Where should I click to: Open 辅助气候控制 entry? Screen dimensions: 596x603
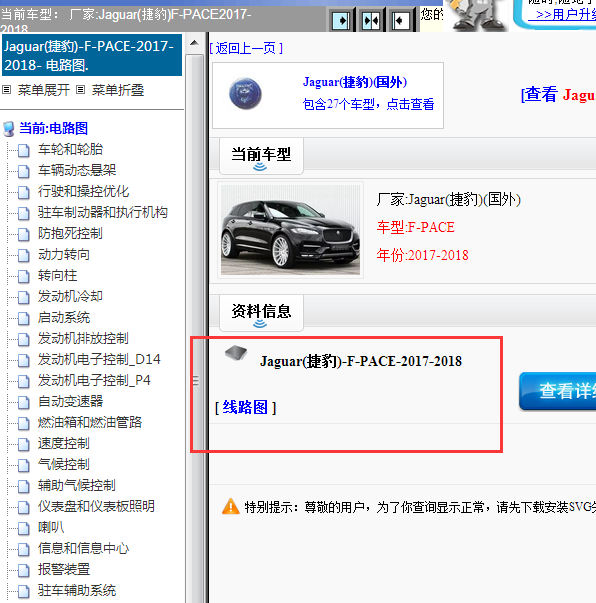point(77,485)
